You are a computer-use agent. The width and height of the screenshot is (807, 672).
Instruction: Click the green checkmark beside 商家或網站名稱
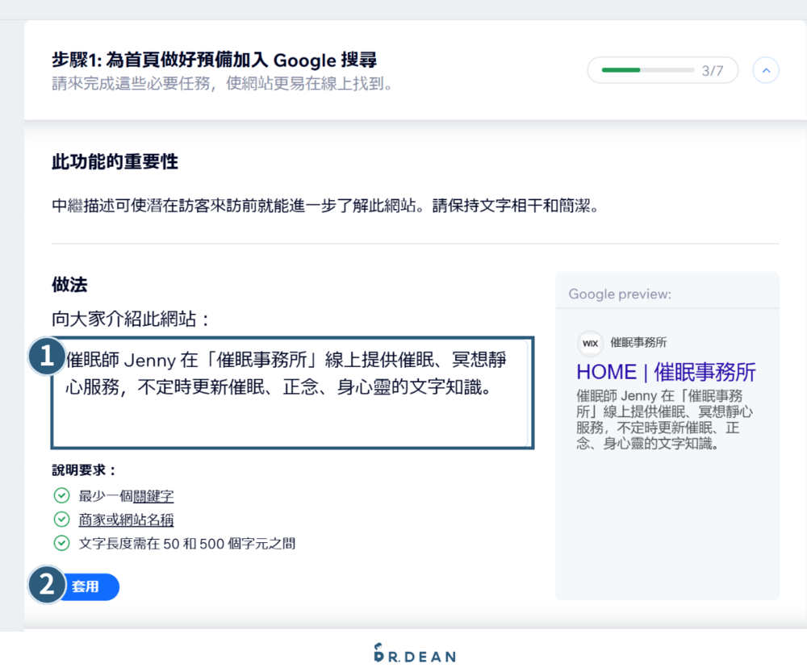coord(62,520)
